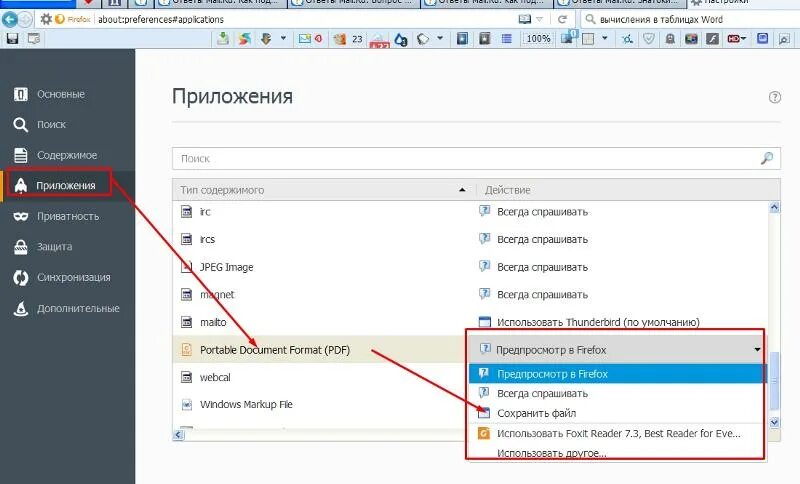
Task: Click the Firefox identity label in address bar
Action: pyautogui.click(x=73, y=19)
